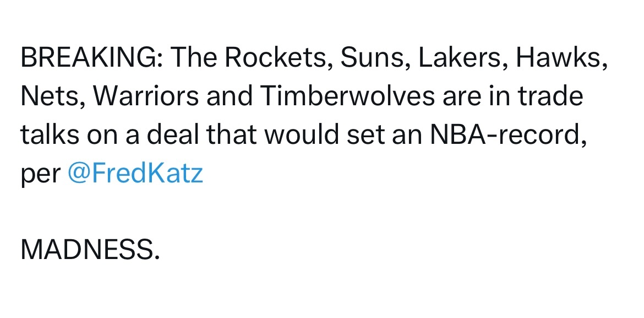Open the @FredKatz mention link
The width and height of the screenshot is (644, 318).
point(135,173)
